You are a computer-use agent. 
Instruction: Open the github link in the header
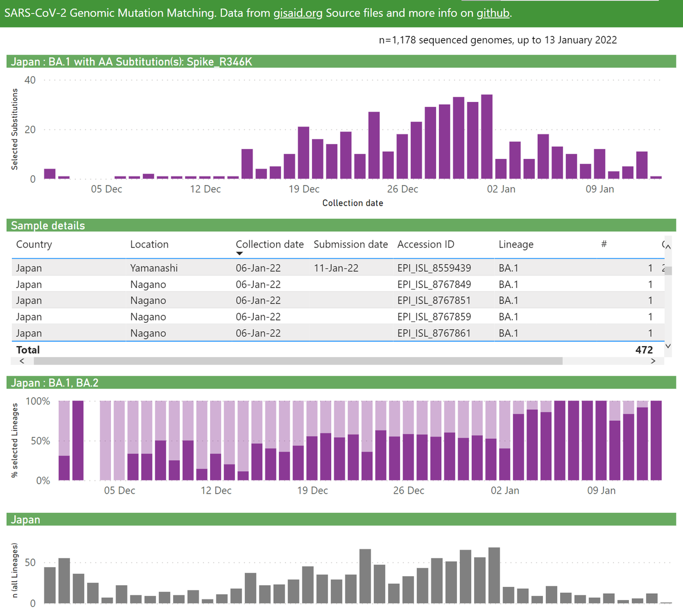(x=493, y=13)
